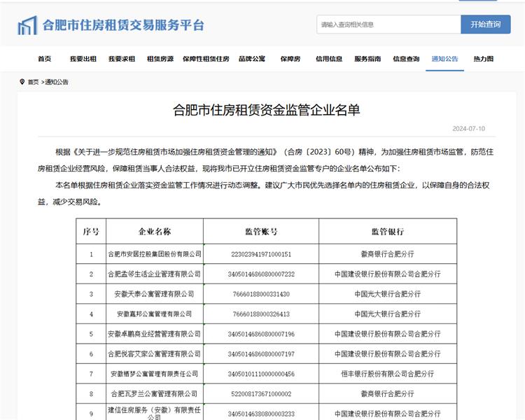Open the 品牌公寓 menu item
Screen dimensions: 525x420
coord(252,59)
